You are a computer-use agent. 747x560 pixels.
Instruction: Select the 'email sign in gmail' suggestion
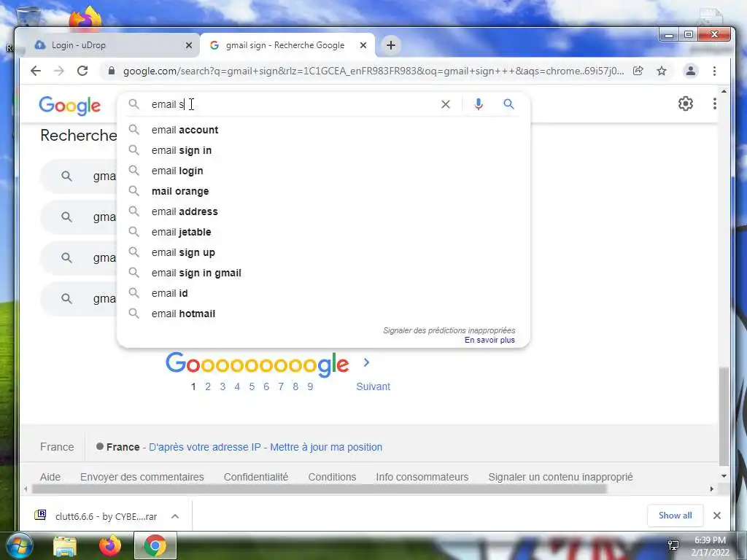[323, 273]
